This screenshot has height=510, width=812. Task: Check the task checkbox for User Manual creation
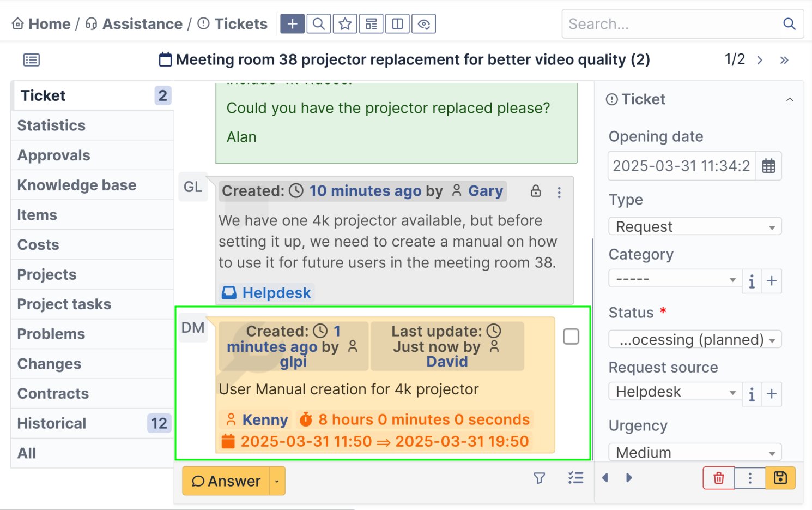pyautogui.click(x=571, y=337)
